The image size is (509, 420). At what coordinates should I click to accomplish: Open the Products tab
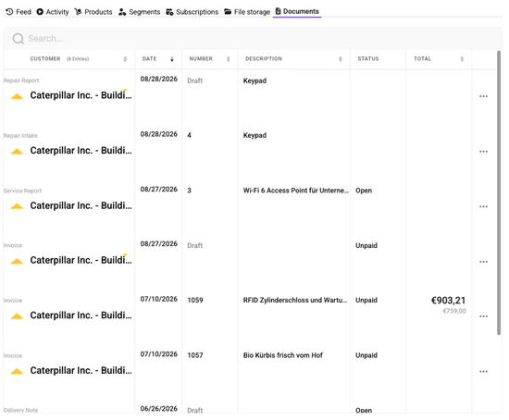click(x=93, y=12)
